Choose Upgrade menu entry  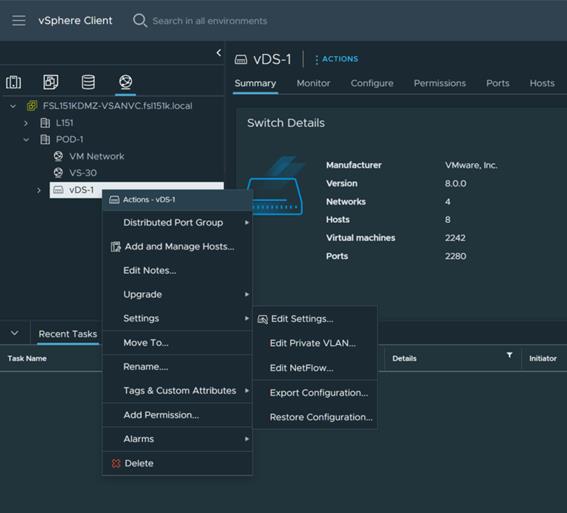tap(177, 294)
